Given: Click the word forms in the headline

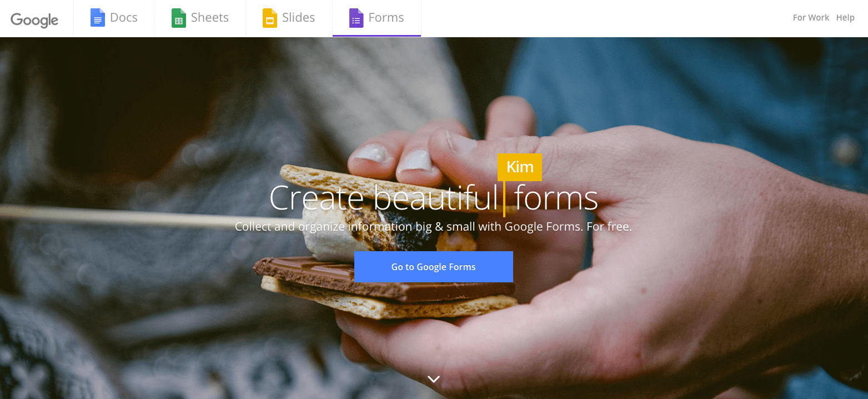Looking at the screenshot, I should (556, 198).
